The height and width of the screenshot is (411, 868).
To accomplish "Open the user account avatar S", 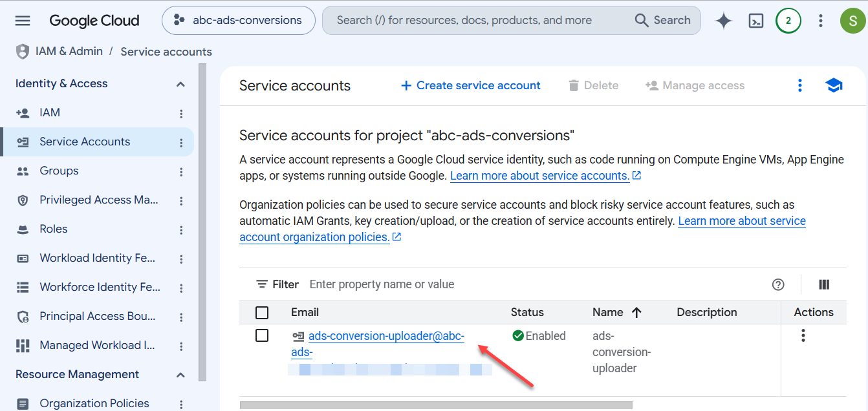I will point(852,21).
